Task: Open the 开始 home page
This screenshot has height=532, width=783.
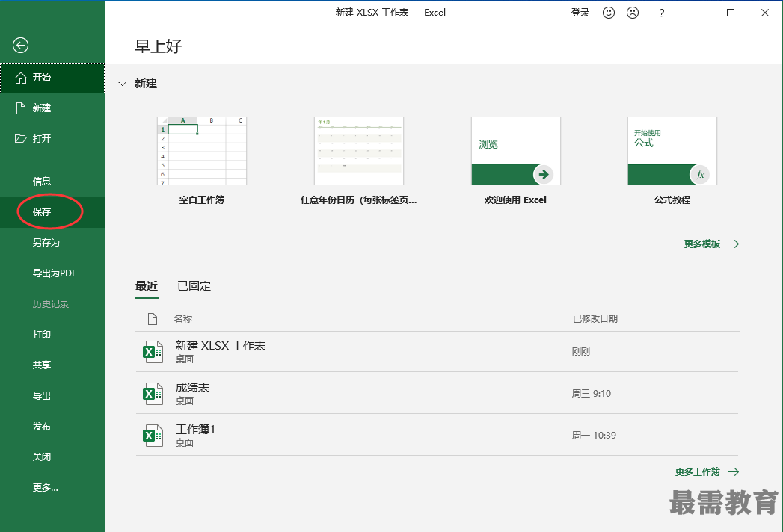Action: coord(52,78)
